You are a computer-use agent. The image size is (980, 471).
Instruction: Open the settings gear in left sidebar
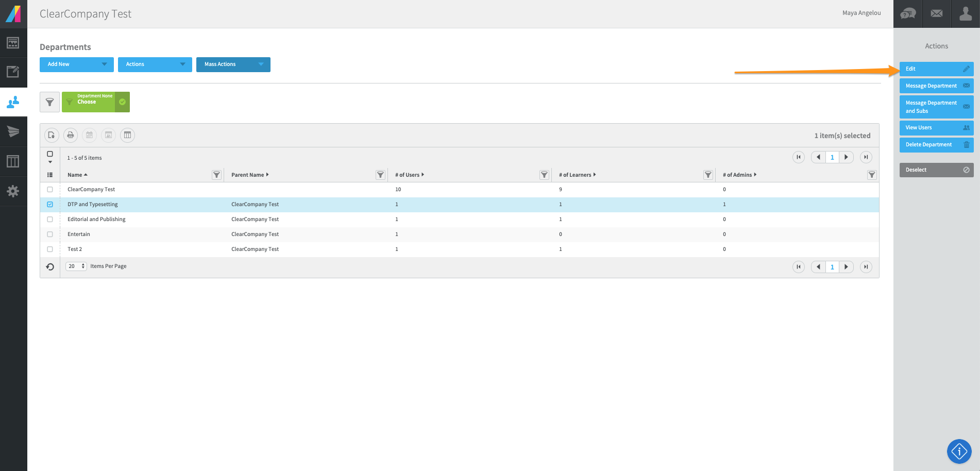click(x=13, y=191)
